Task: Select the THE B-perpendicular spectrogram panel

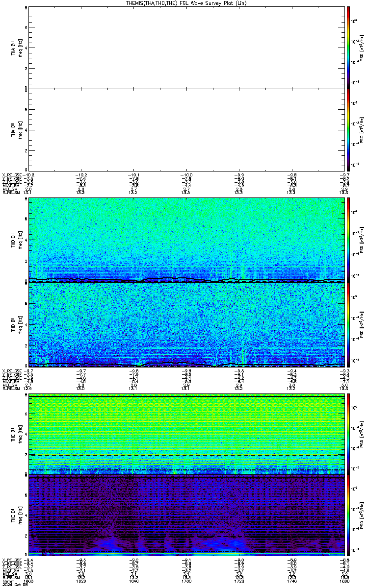Action: [186, 434]
